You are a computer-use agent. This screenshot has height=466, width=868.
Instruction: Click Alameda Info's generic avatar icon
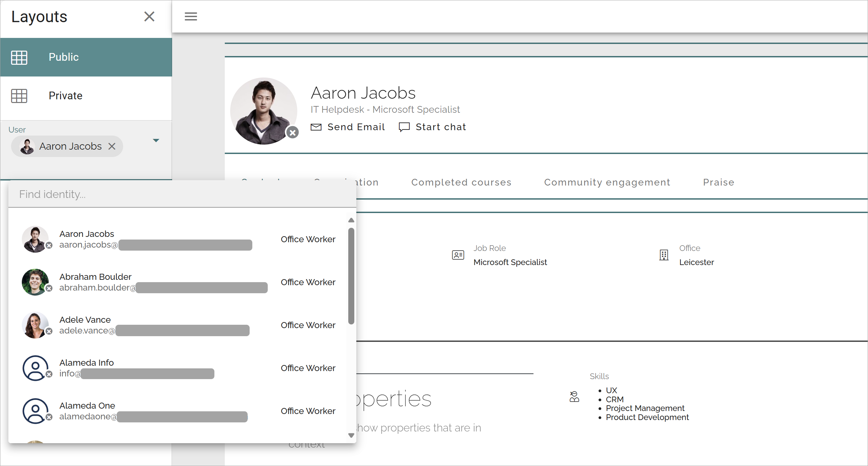pyautogui.click(x=35, y=368)
